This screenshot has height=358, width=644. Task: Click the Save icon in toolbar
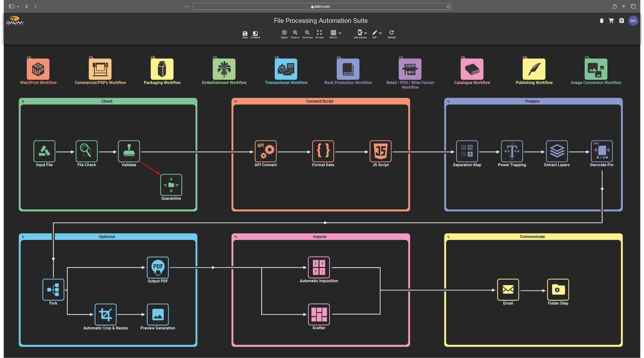pos(245,33)
